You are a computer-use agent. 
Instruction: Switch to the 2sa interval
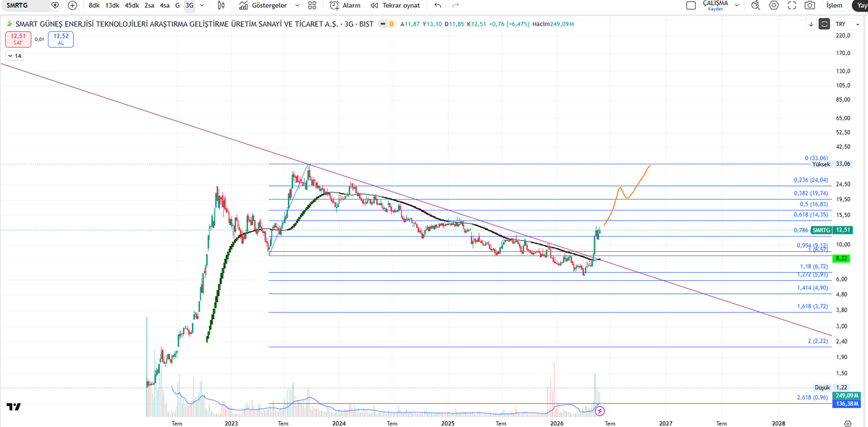pos(149,5)
